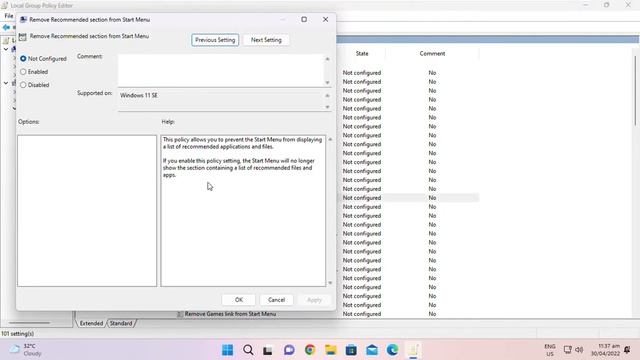This screenshot has width=640, height=360.
Task: Open network display icon in system tray
Action: [x=567, y=350]
